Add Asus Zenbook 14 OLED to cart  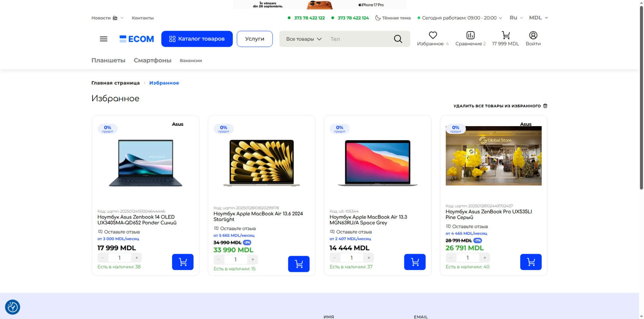point(183,262)
